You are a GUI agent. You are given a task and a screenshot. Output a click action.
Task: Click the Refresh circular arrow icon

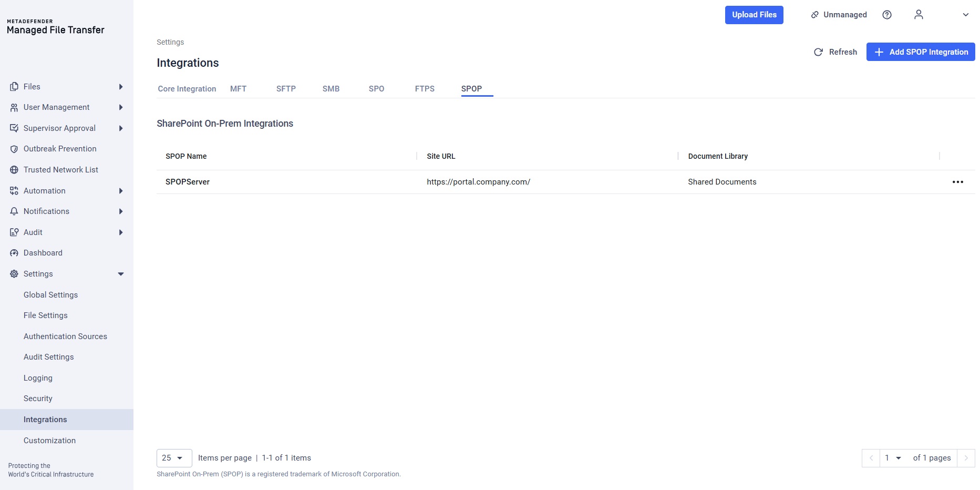(x=818, y=52)
